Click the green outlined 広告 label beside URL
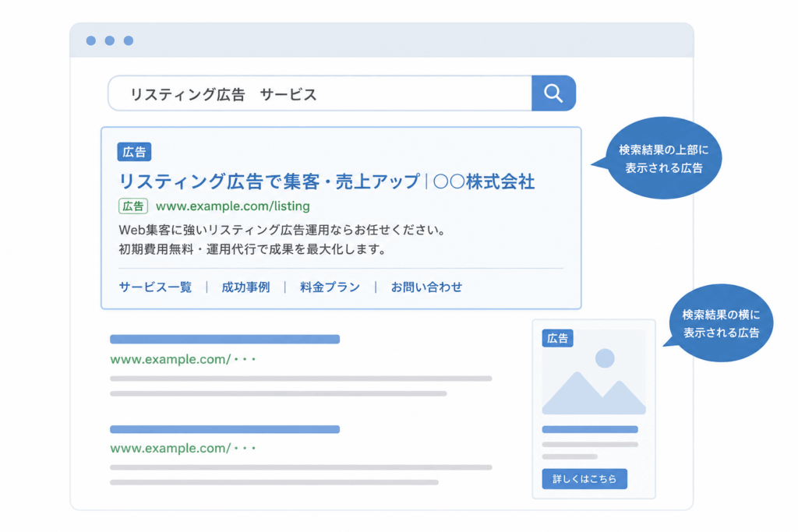Screen dimensions: 798x532 tap(133, 206)
